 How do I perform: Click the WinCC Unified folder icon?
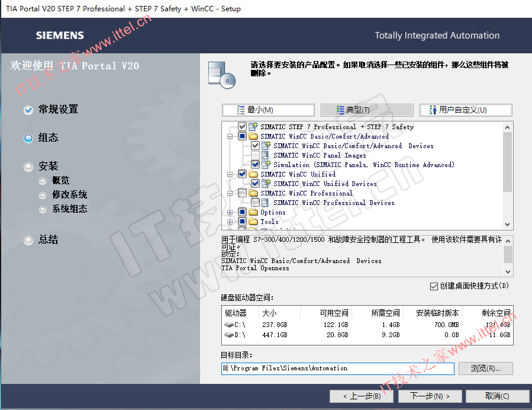click(x=253, y=174)
